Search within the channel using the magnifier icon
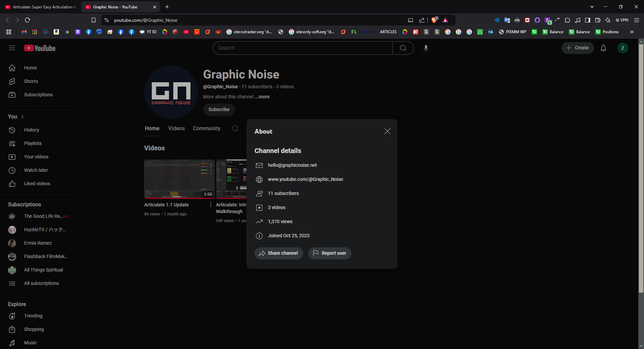 [235, 128]
